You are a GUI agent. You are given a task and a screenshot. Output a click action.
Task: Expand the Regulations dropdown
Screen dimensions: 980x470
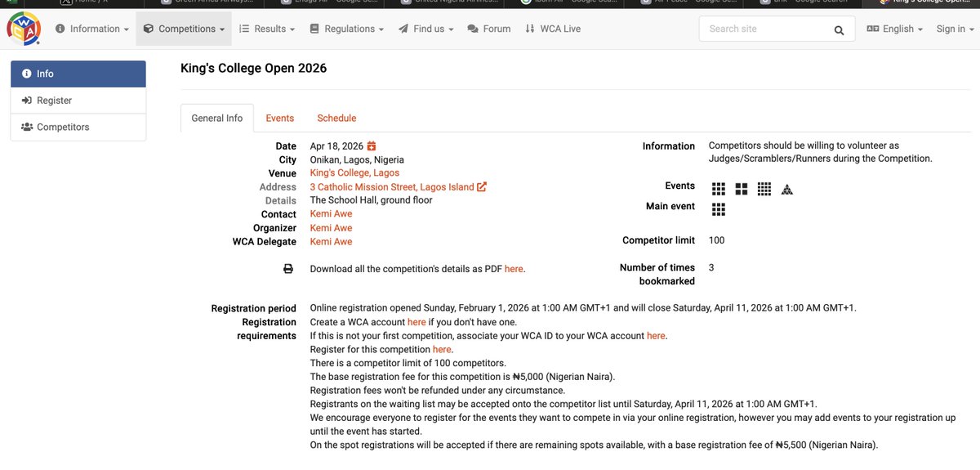(x=347, y=29)
